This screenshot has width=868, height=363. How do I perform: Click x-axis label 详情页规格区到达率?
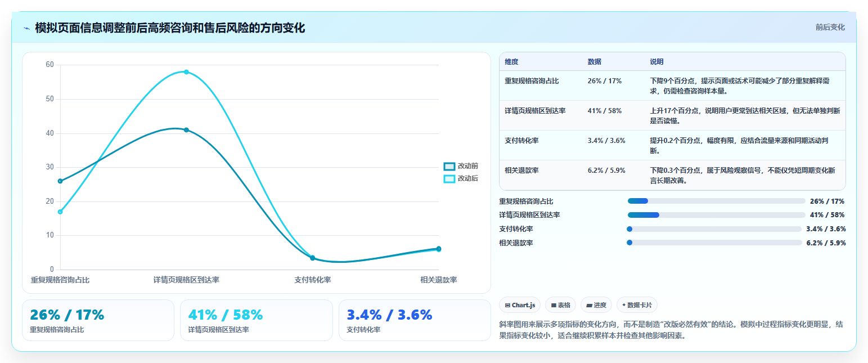pos(186,280)
